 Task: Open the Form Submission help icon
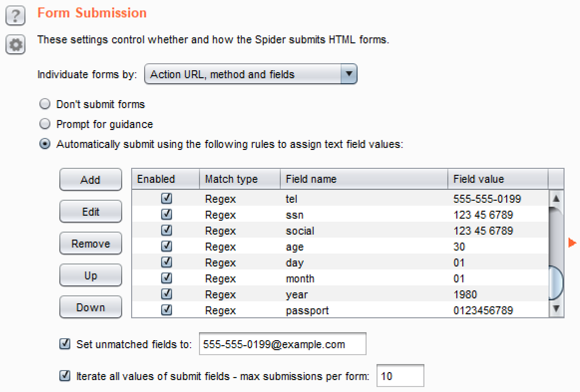click(15, 16)
